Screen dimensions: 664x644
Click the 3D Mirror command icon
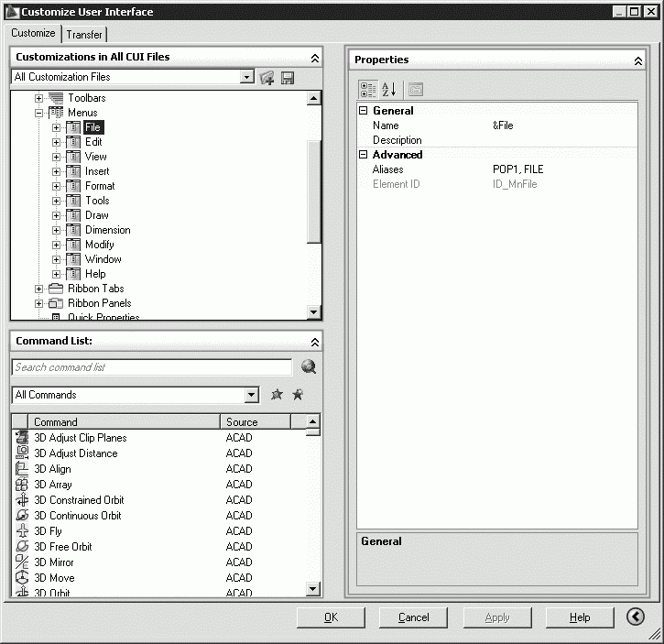pyautogui.click(x=23, y=562)
